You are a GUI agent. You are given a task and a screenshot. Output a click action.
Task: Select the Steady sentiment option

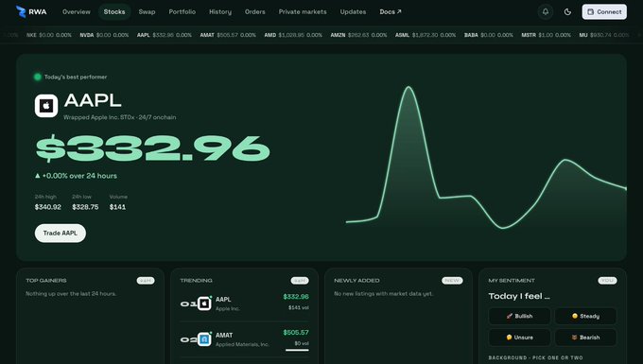(585, 316)
